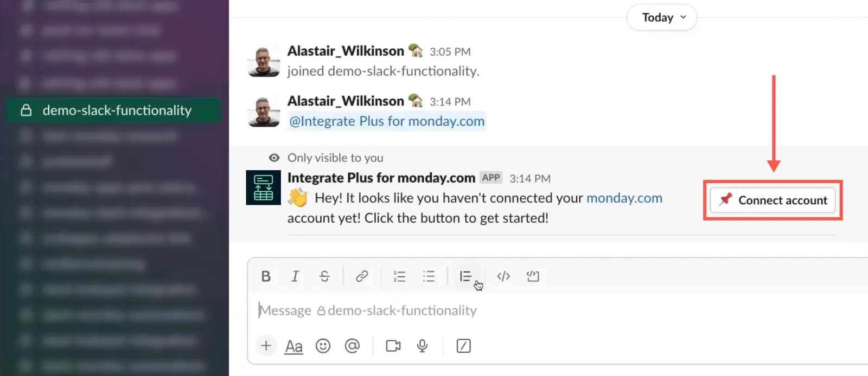
Task: Start an ordered numbered list
Action: (x=399, y=276)
